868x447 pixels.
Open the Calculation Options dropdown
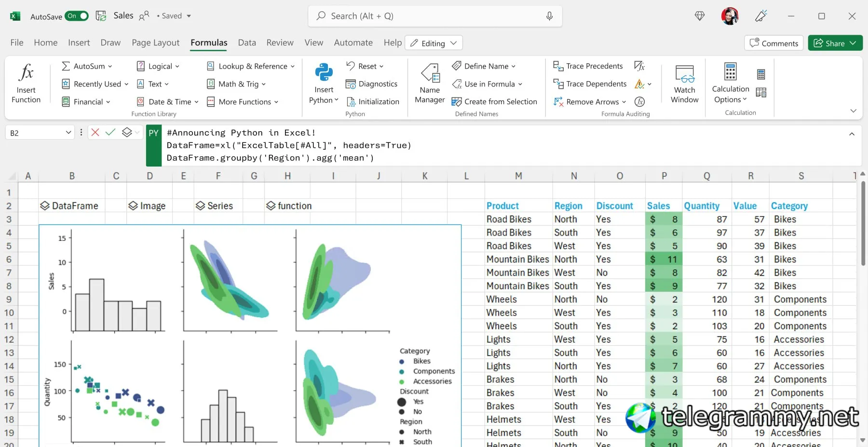[x=731, y=83]
